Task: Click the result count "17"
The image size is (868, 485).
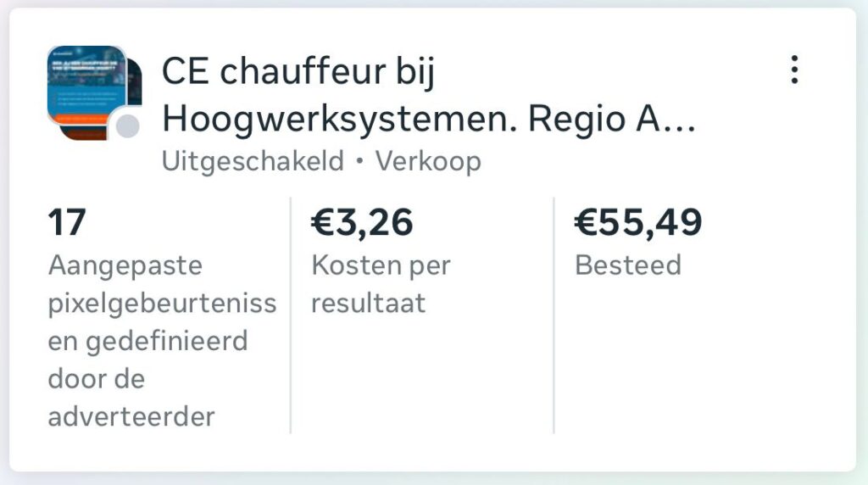Action: [67, 223]
